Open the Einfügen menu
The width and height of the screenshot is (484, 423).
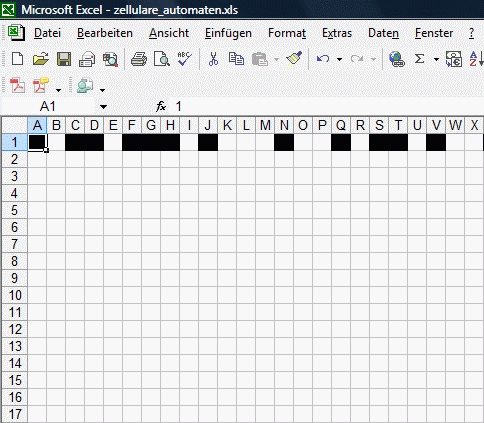pyautogui.click(x=228, y=33)
